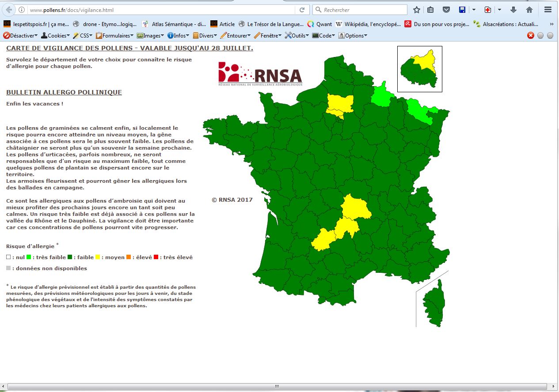Click the dark green 'faible' legend swatch

tap(69, 257)
